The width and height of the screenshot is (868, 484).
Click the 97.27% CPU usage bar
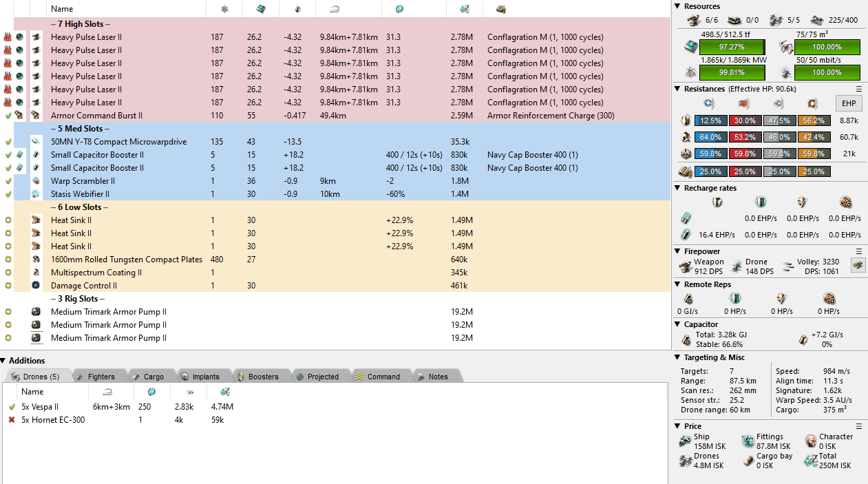pos(731,47)
